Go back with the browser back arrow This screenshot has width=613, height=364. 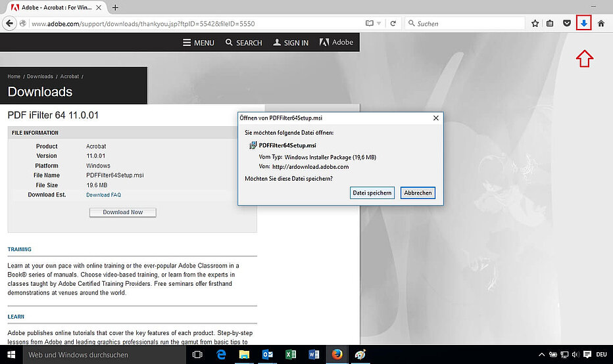click(x=9, y=24)
